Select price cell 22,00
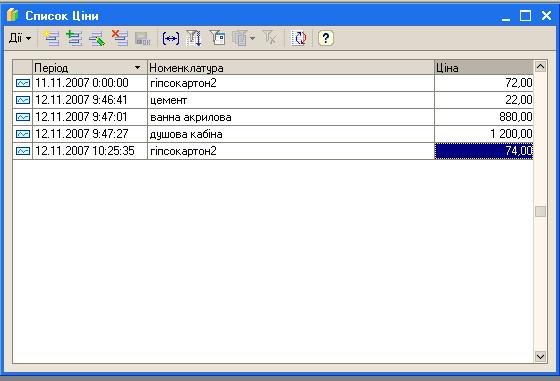 tap(484, 100)
